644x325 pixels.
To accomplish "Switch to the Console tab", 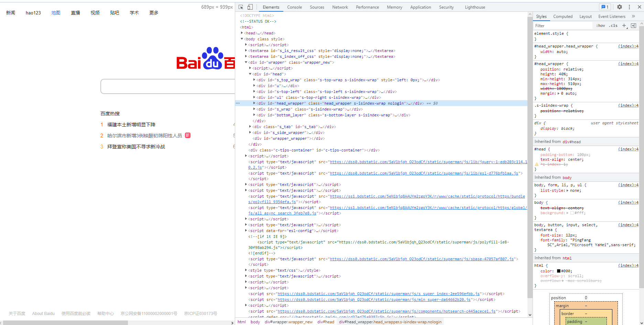I will coord(294,7).
